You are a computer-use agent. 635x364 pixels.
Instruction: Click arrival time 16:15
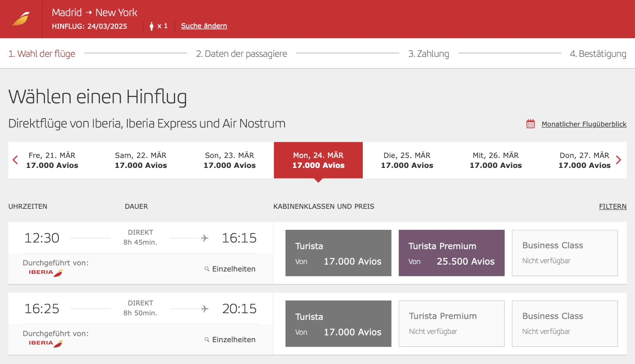pos(239,238)
